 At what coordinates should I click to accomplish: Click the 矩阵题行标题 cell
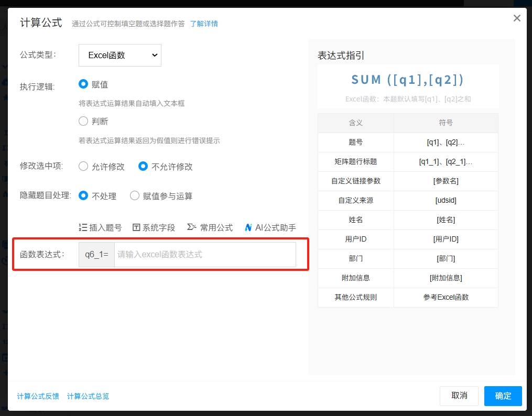tap(355, 162)
